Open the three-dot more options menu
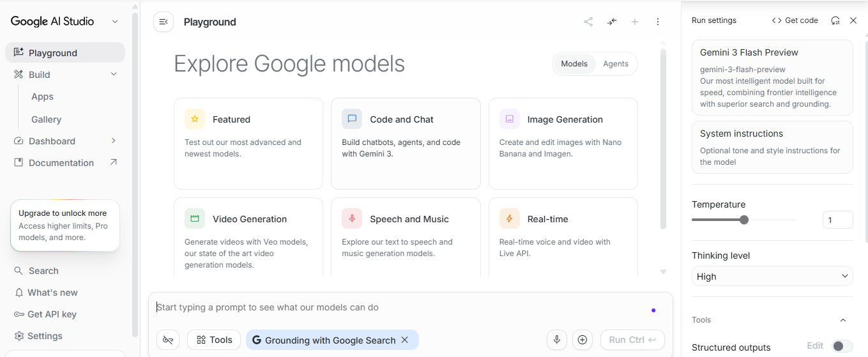 coord(658,22)
